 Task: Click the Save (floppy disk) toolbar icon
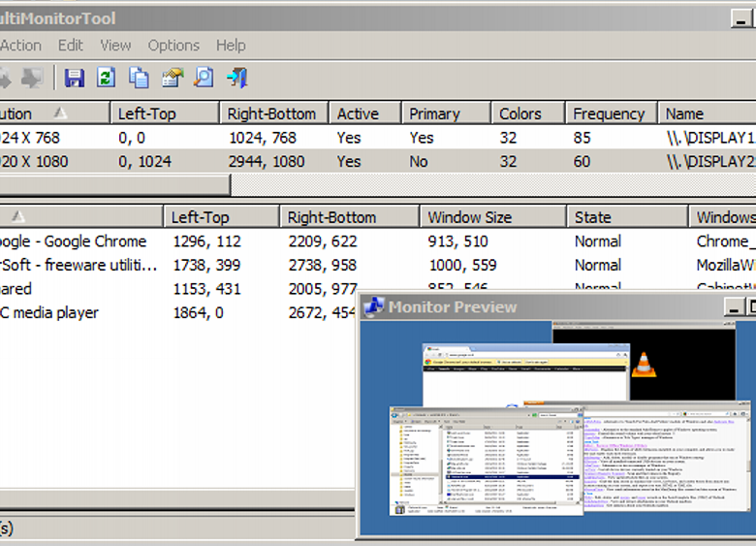coord(75,78)
